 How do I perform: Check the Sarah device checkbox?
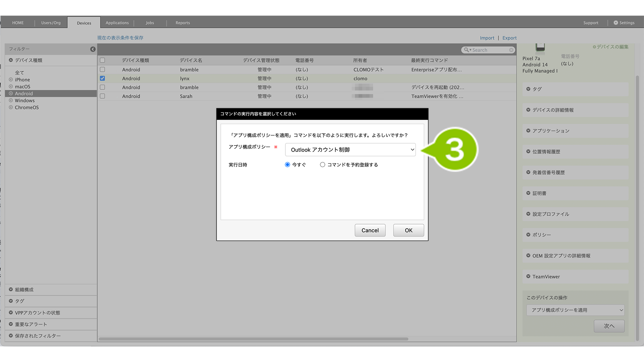(x=103, y=96)
